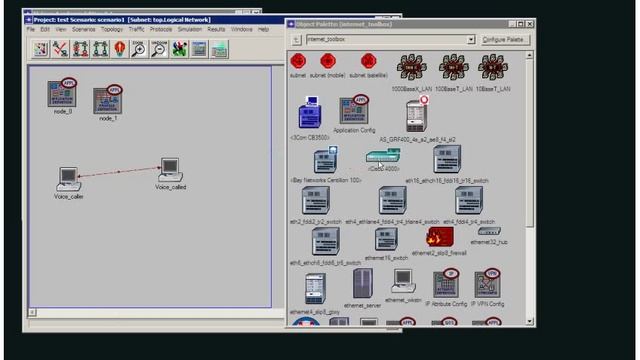Pick the eth4_ethlane4_fddi4_tr4_trlane4_switch icon

point(392,200)
